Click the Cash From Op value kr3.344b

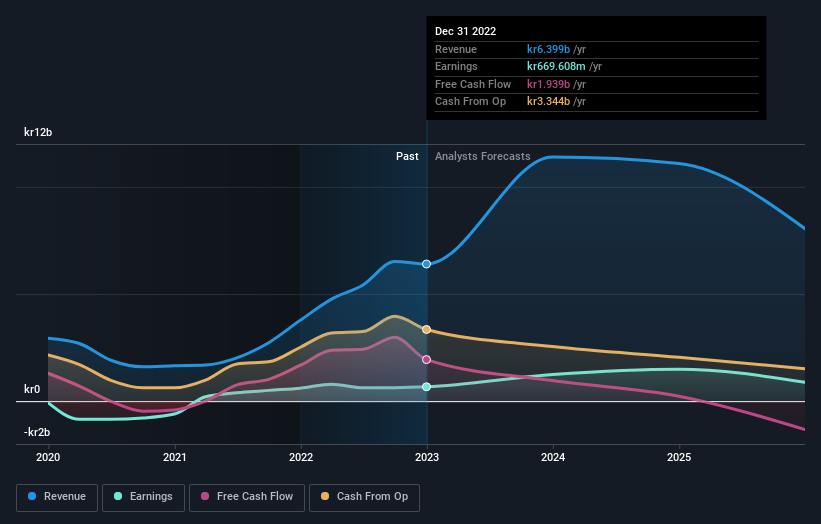coord(548,102)
